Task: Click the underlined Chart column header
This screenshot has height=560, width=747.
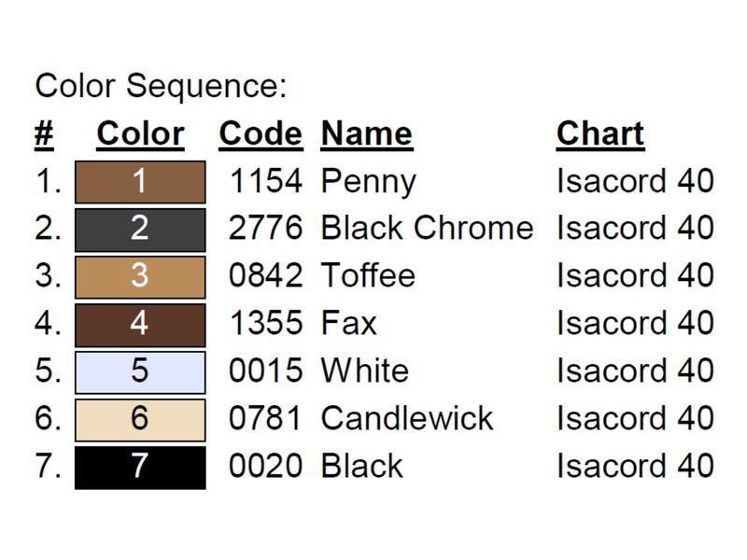Action: [x=600, y=134]
